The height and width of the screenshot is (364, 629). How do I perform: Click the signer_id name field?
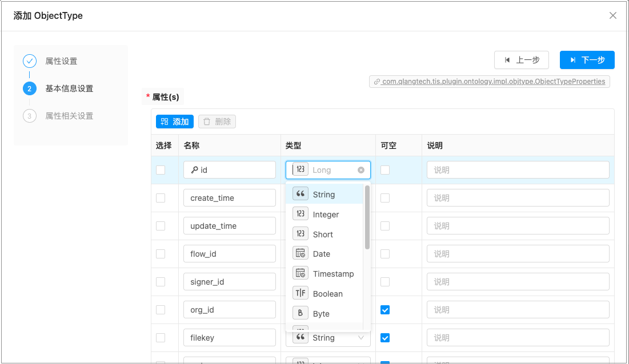[230, 282]
